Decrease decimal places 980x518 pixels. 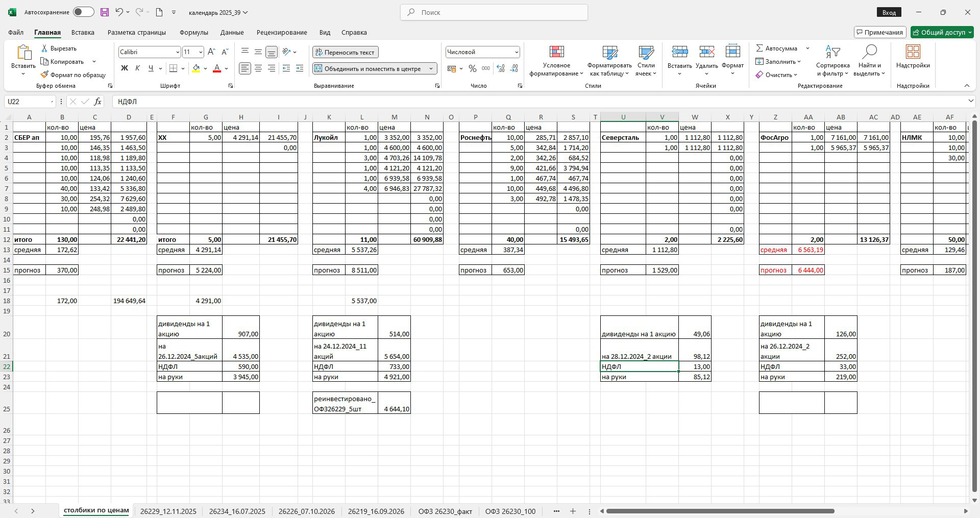click(514, 68)
